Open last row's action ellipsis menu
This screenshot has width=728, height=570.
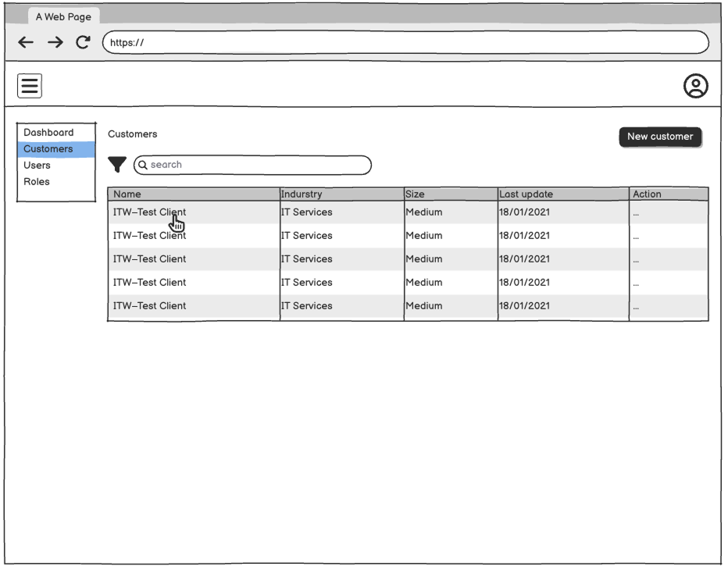tap(637, 307)
